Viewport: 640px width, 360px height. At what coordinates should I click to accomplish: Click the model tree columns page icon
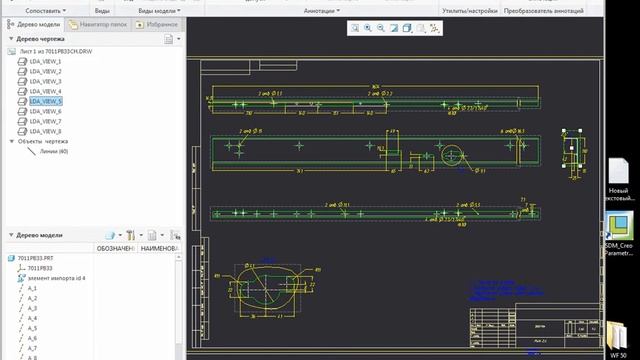[152, 235]
